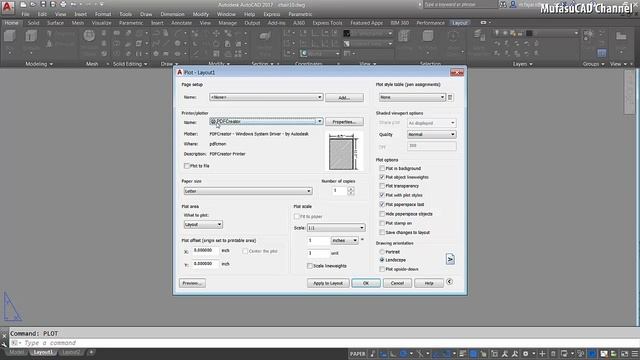Click the Number of copies field
Viewport: 640px width, 360px height.
[x=339, y=191]
